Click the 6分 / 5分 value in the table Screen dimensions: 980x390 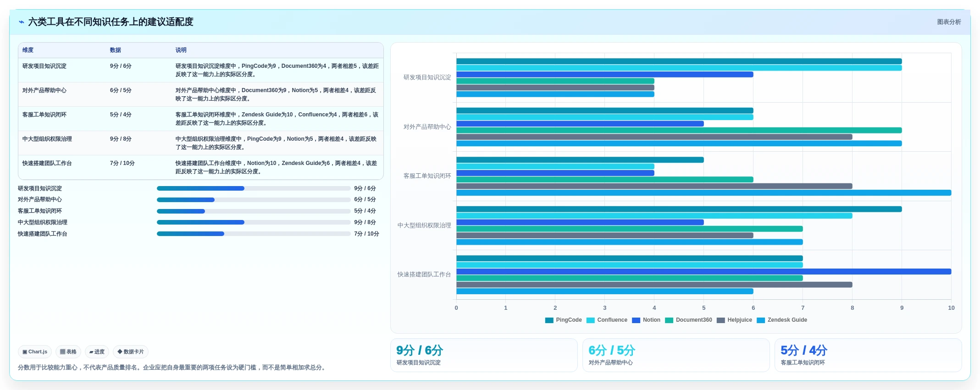pos(121,91)
